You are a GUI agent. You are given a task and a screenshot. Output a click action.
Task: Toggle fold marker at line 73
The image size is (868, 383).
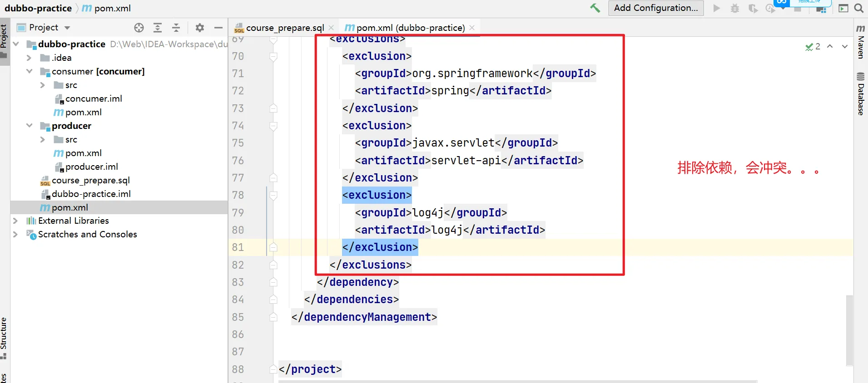coord(273,108)
